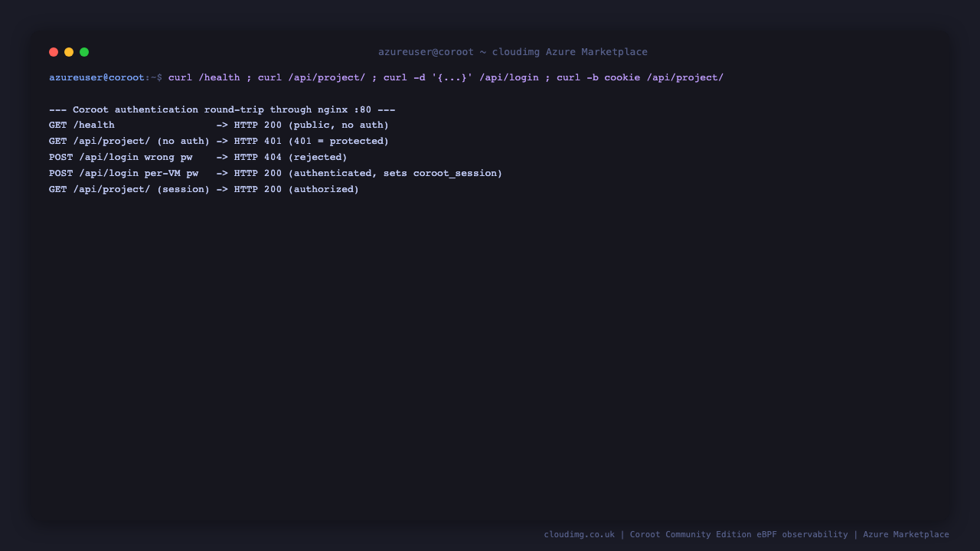This screenshot has height=551, width=980.
Task: Click the terminal title 'azureuser@coroot ~ cloudimg Azure Marketplace'
Action: (x=513, y=52)
